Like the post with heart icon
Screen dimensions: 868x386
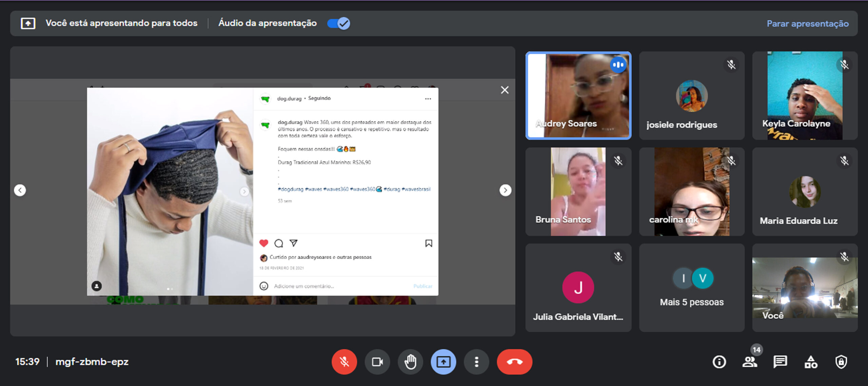point(264,243)
